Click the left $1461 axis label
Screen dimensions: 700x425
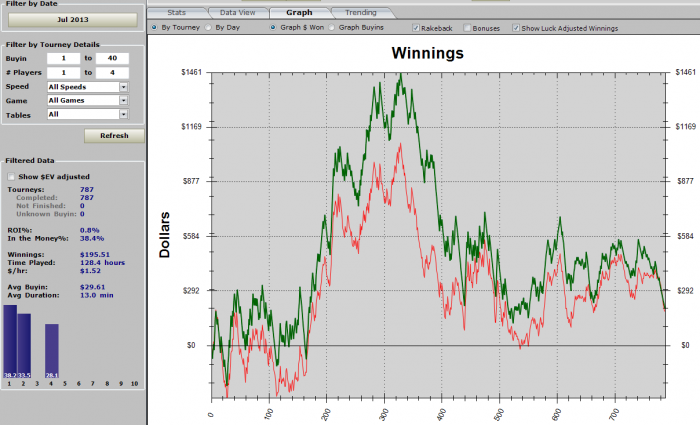192,72
